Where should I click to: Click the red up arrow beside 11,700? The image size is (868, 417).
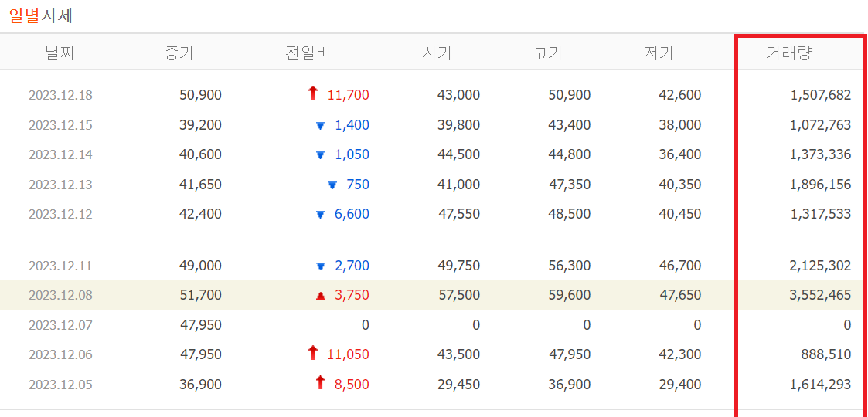(313, 94)
